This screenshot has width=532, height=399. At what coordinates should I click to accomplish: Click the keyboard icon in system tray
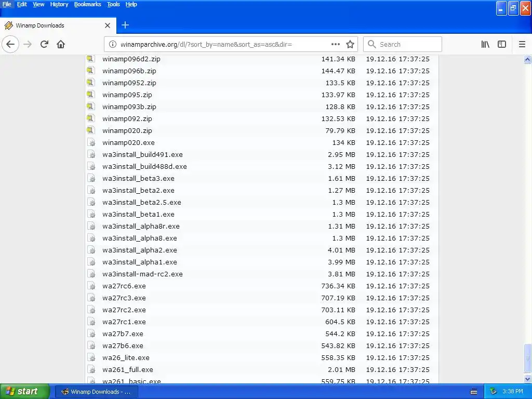(474, 392)
